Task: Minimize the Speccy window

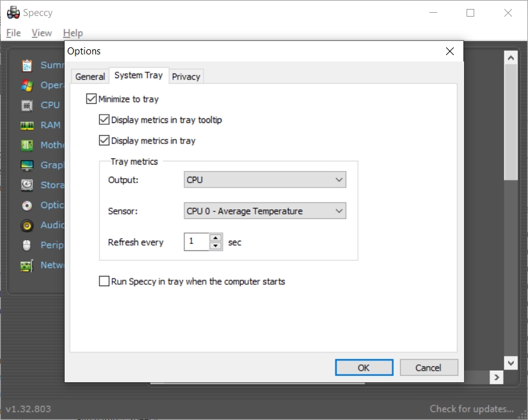Action: pos(433,13)
